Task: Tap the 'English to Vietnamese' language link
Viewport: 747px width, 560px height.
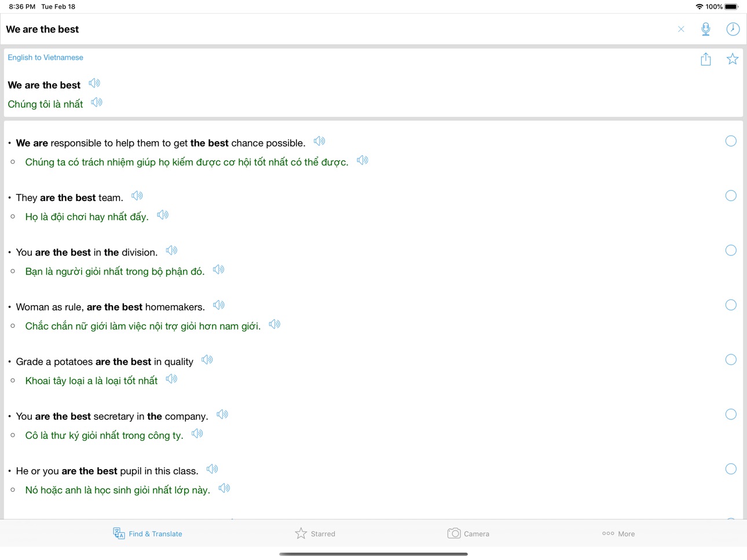Action: [45, 57]
